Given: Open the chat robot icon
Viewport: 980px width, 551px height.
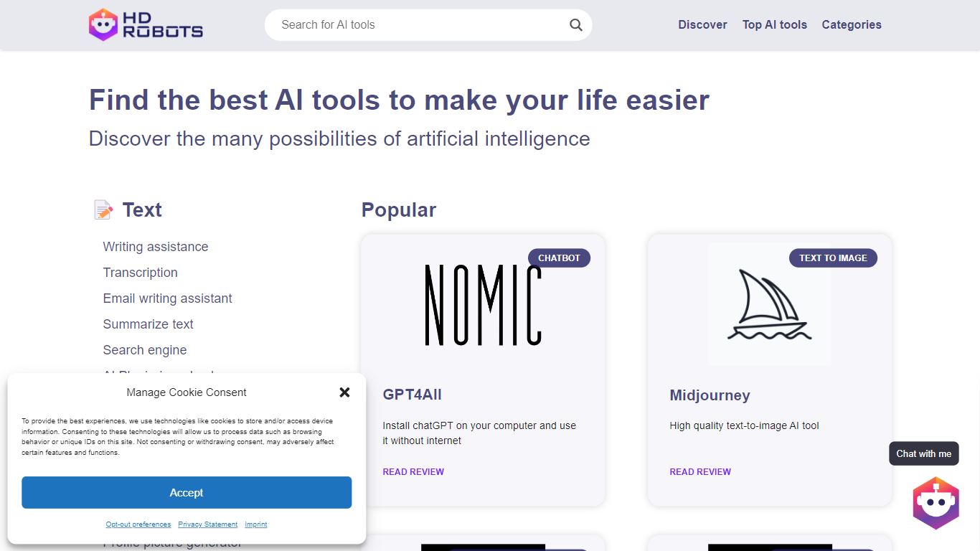Looking at the screenshot, I should tap(936, 502).
